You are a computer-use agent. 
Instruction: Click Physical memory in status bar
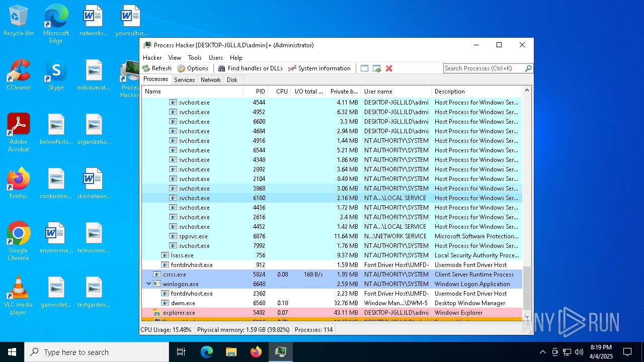pyautogui.click(x=244, y=330)
